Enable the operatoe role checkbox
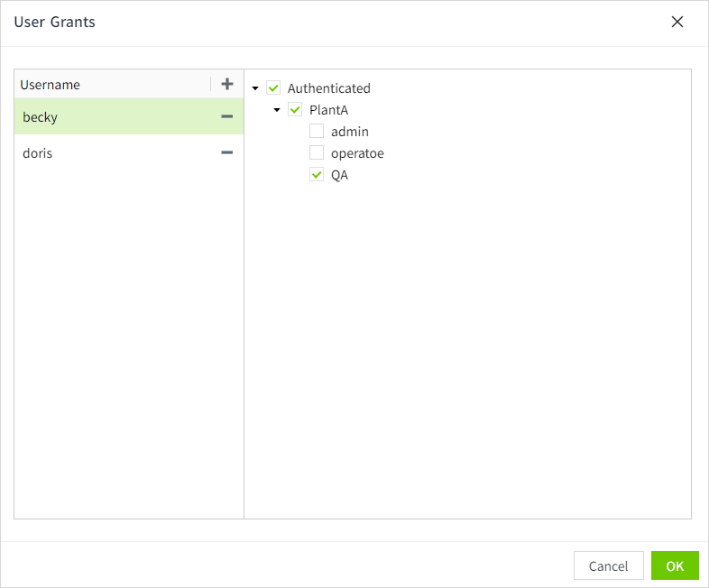This screenshot has height=588, width=709. click(317, 153)
